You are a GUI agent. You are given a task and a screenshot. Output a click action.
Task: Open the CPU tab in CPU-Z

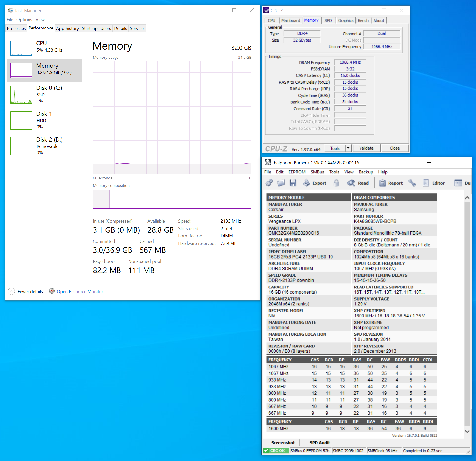tap(272, 20)
